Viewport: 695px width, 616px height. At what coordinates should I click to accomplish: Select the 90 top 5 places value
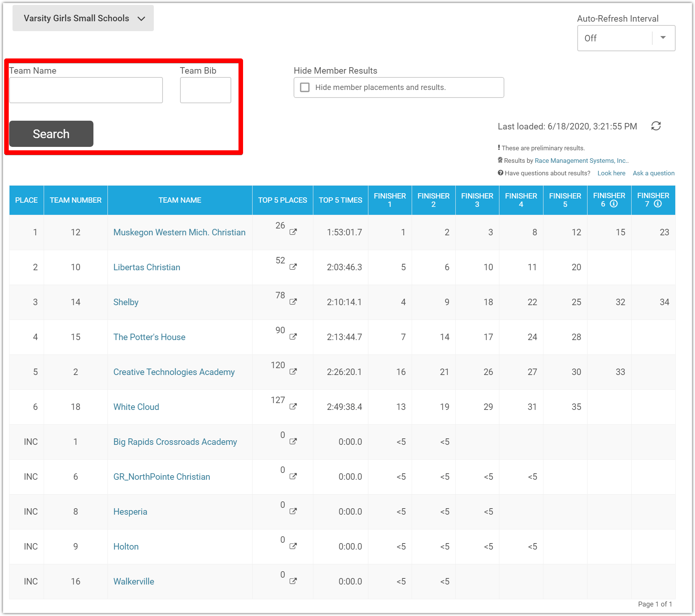click(280, 330)
